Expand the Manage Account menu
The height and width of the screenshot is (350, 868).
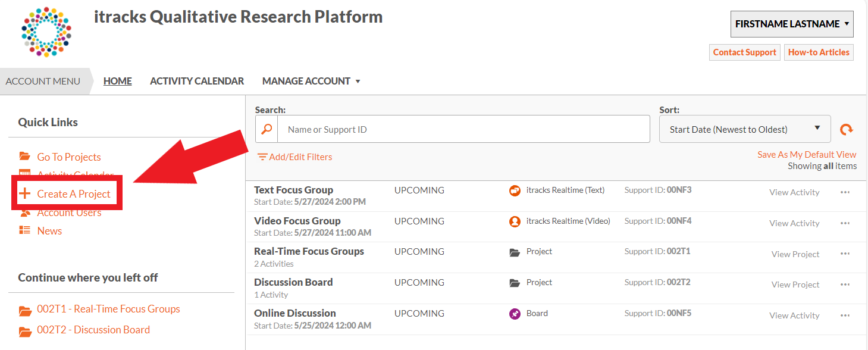311,81
